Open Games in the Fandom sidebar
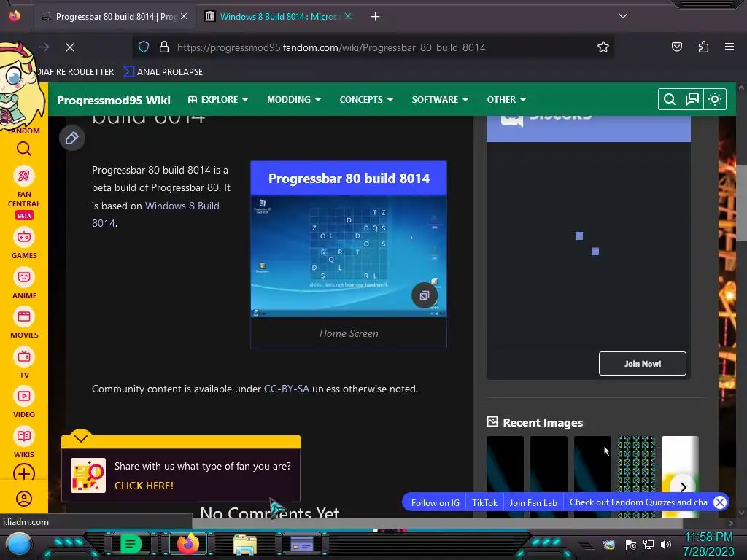The height and width of the screenshot is (560, 747). pyautogui.click(x=24, y=244)
